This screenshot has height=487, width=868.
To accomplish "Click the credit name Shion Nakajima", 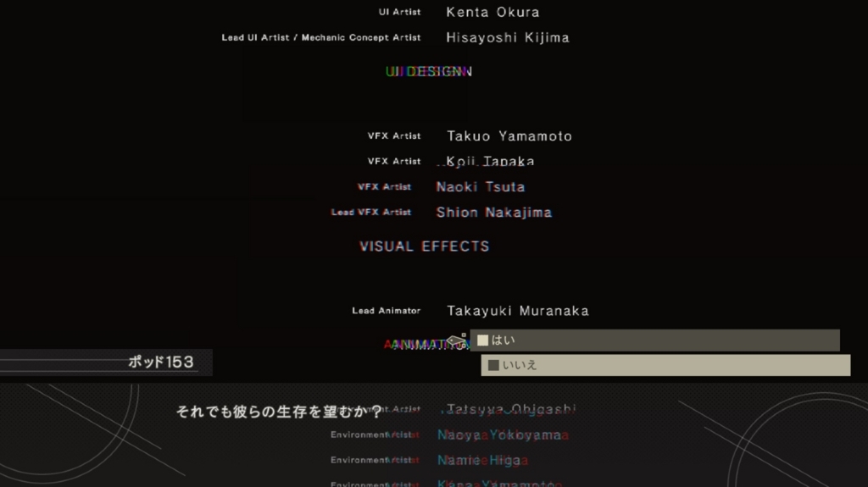I will point(494,213).
